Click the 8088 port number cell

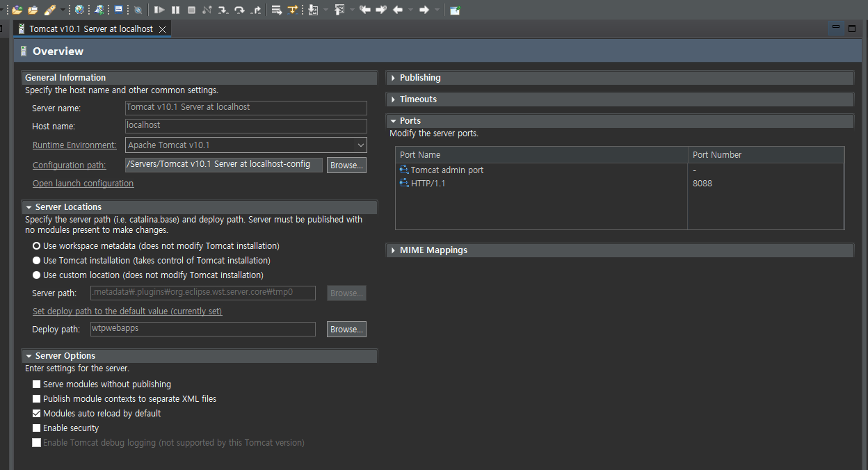[x=702, y=184]
